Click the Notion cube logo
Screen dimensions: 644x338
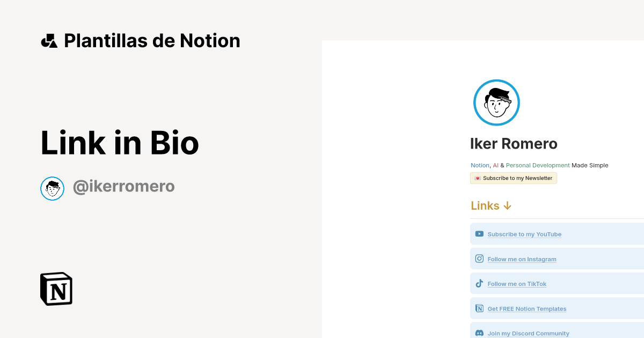coord(56,289)
